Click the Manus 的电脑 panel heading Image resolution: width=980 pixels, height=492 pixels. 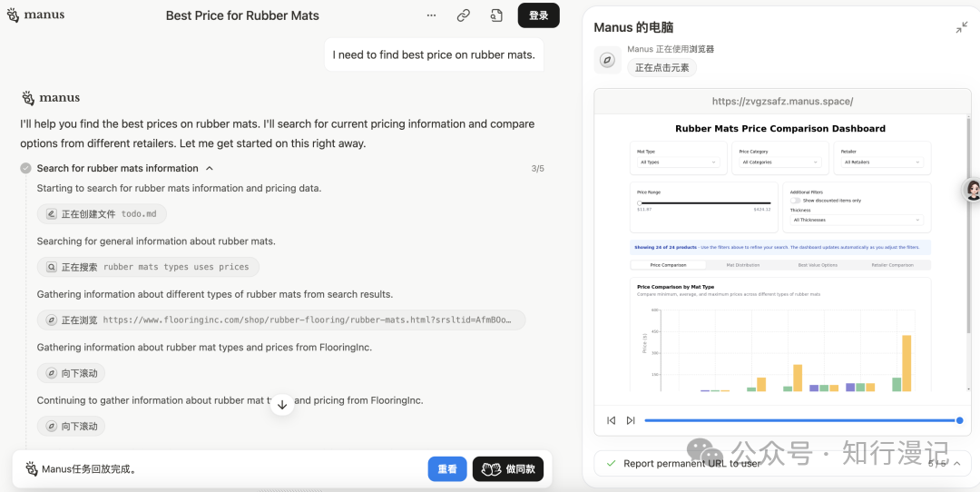tap(633, 27)
